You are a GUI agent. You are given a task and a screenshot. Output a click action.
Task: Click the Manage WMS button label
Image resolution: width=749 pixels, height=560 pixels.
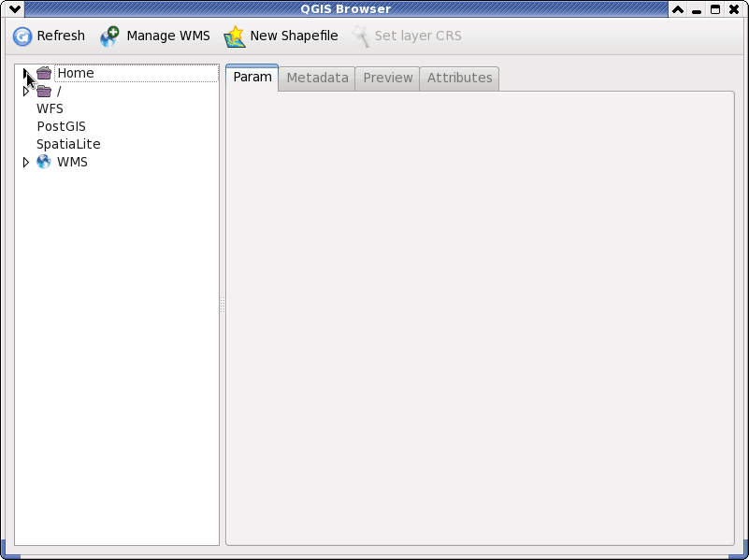tap(168, 36)
